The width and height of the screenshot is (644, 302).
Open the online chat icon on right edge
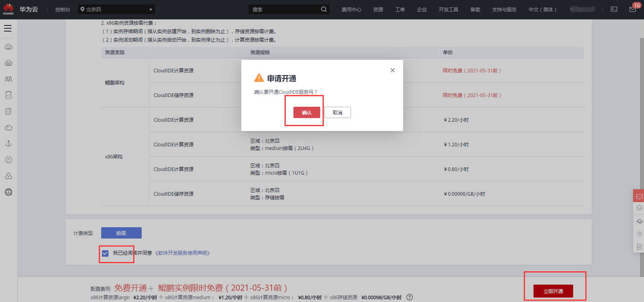[x=639, y=195]
